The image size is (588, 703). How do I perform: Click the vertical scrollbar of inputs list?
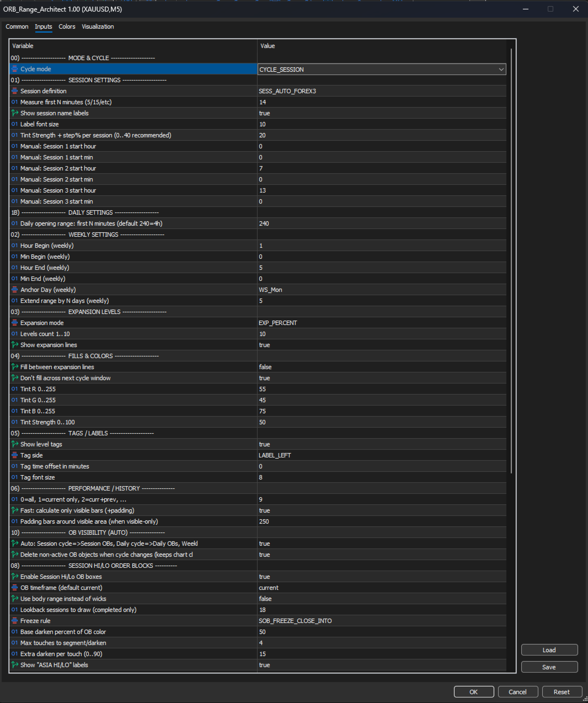tap(511, 260)
